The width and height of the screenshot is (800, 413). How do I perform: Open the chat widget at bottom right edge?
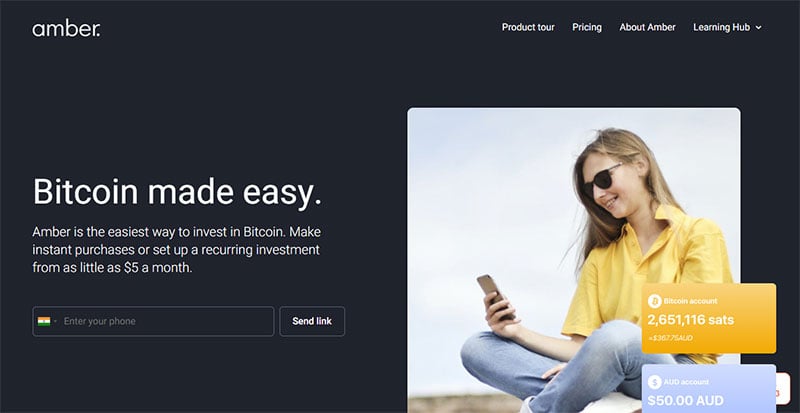[x=783, y=389]
